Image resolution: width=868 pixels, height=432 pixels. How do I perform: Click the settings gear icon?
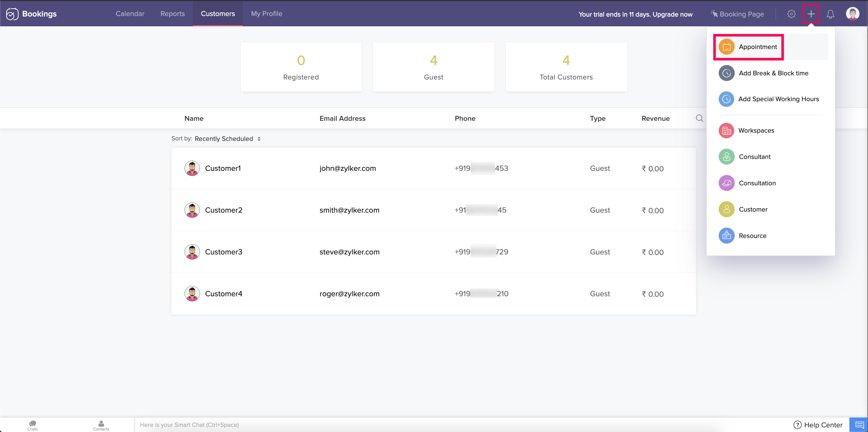click(791, 14)
